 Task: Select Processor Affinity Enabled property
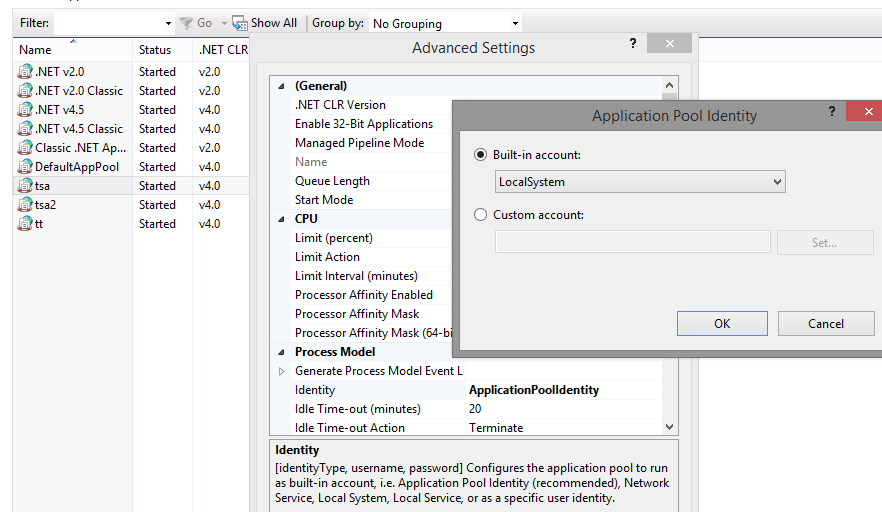pyautogui.click(x=362, y=295)
